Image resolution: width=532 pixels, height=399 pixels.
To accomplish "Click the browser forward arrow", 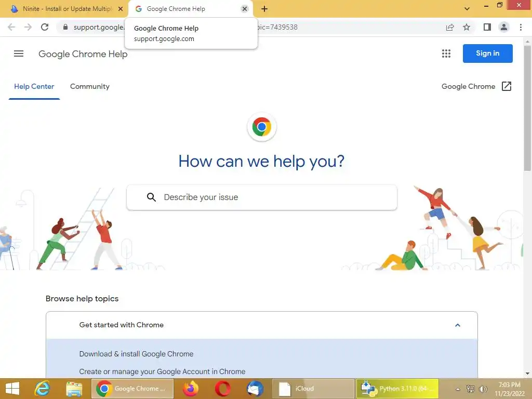I will click(x=28, y=27).
